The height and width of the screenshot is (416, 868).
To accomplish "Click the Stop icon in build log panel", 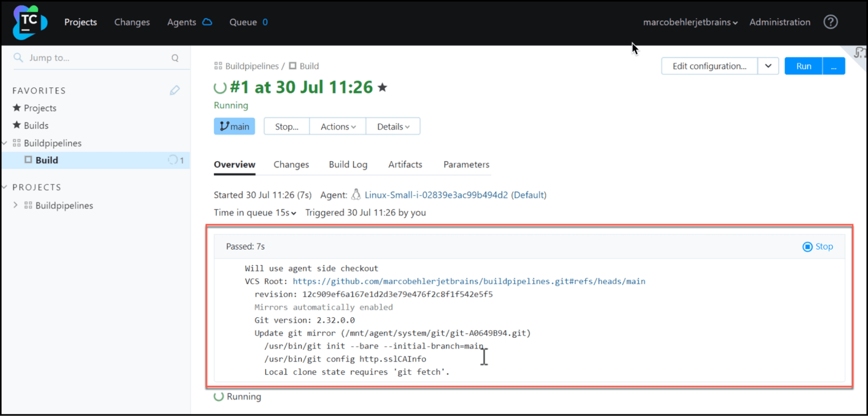I will [x=807, y=247].
